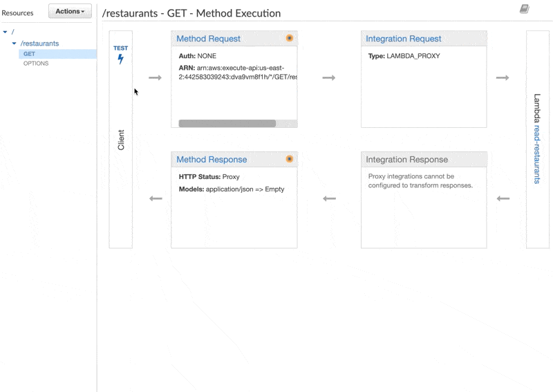This screenshot has height=392, width=553.
Task: Click the TEST lightning bolt icon
Action: click(120, 59)
